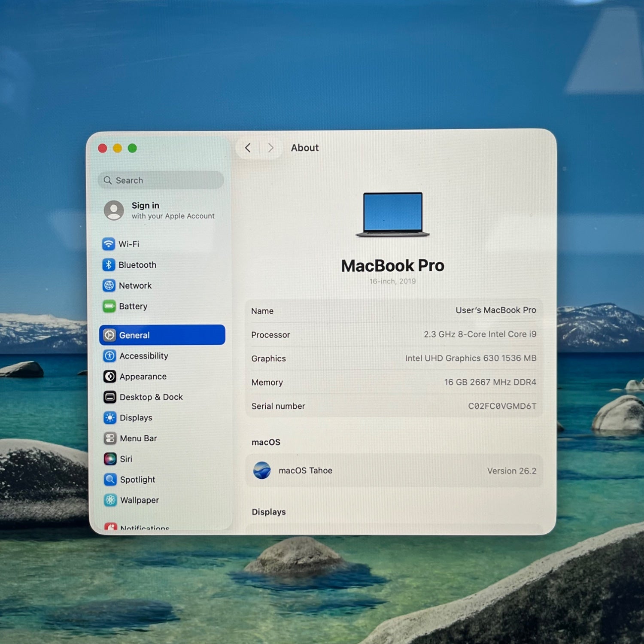Screen dimensions: 644x644
Task: Click "16 GB 2667 MHz DDR4" value
Action: point(490,382)
